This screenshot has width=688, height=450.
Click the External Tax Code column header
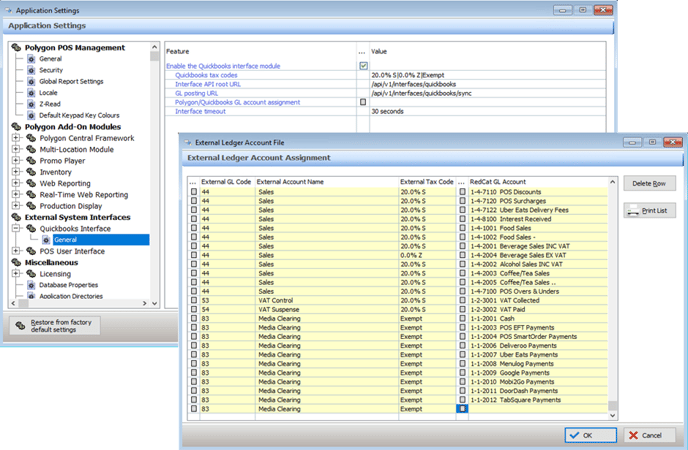coord(426,182)
